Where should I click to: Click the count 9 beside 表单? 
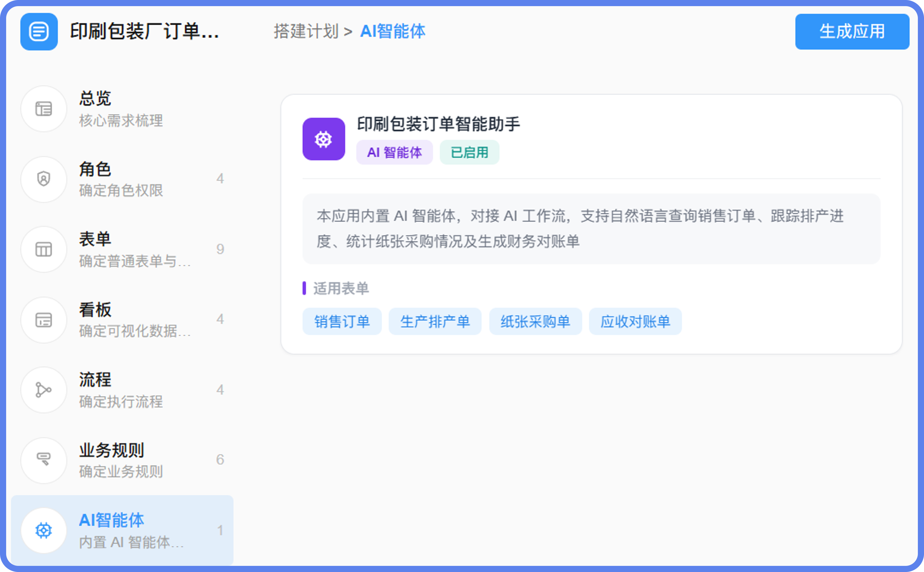220,249
